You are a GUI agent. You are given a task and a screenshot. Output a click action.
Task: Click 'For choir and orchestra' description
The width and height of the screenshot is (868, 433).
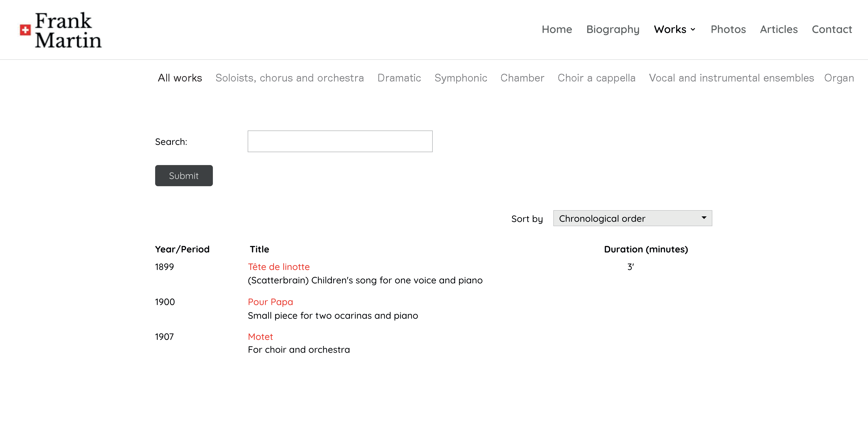299,350
